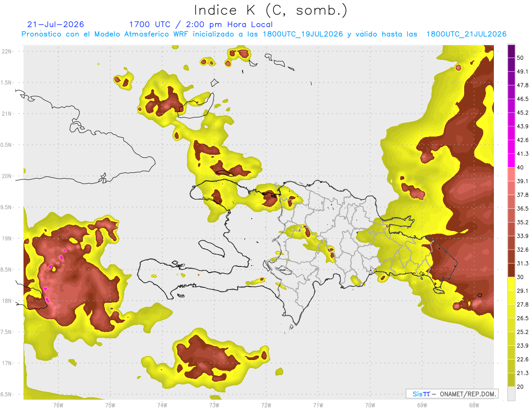Click the colorbar value "35.2"
532x411 pixels.
click(x=523, y=222)
